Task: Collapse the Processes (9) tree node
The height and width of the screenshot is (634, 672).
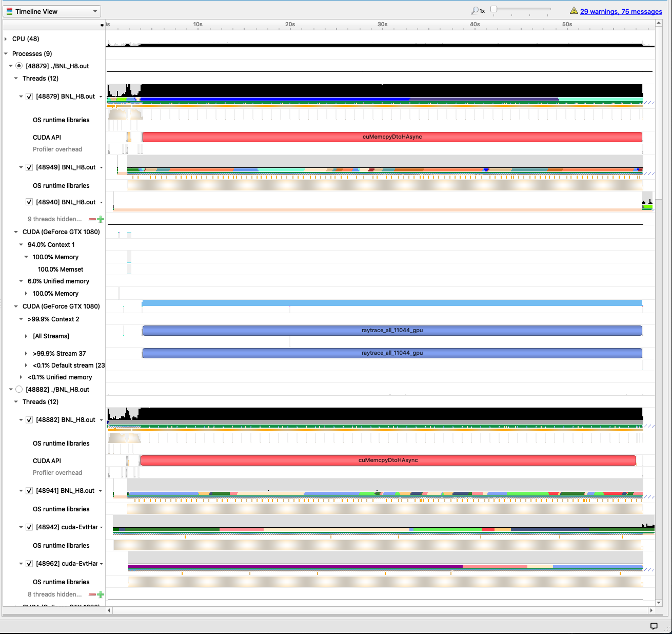Action: (6, 54)
